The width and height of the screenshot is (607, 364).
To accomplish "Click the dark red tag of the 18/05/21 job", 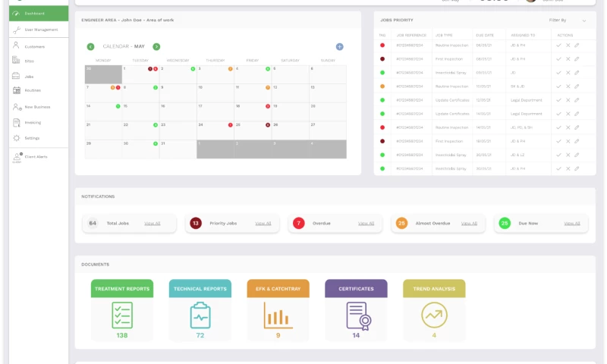I will pos(382,141).
